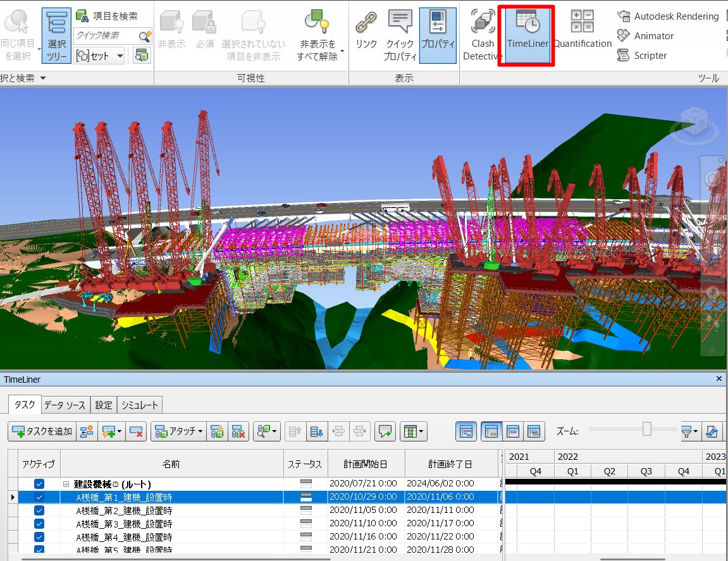Click the クイック検索 quick search field
The image size is (728, 561).
point(106,36)
